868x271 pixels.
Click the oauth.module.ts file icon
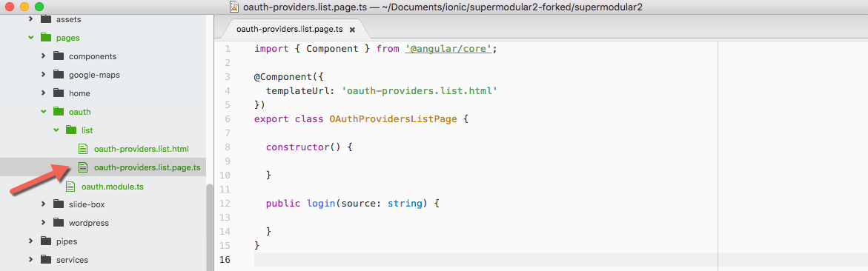click(x=71, y=187)
